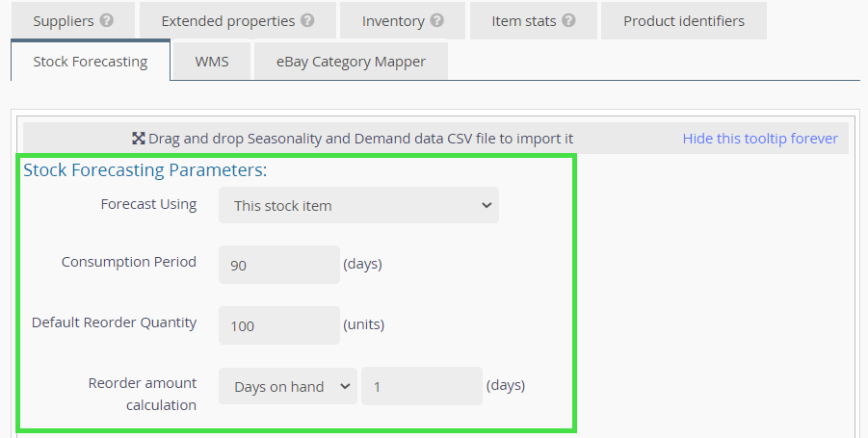Click the drag and drop import icon

pos(138,139)
